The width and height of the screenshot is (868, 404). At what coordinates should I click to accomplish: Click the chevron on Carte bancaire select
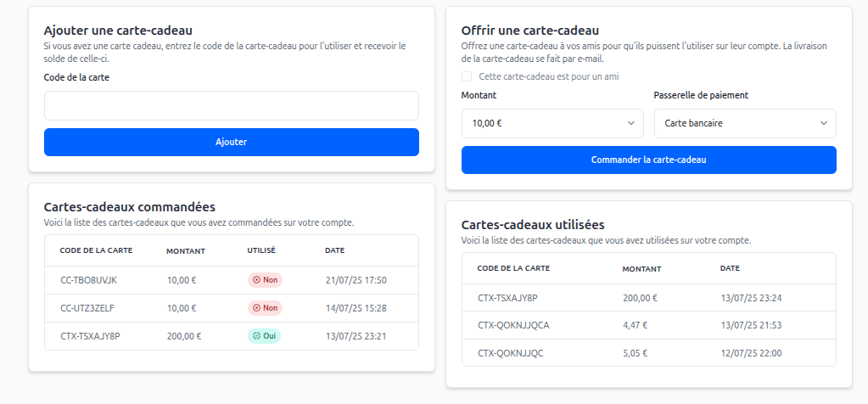point(823,123)
